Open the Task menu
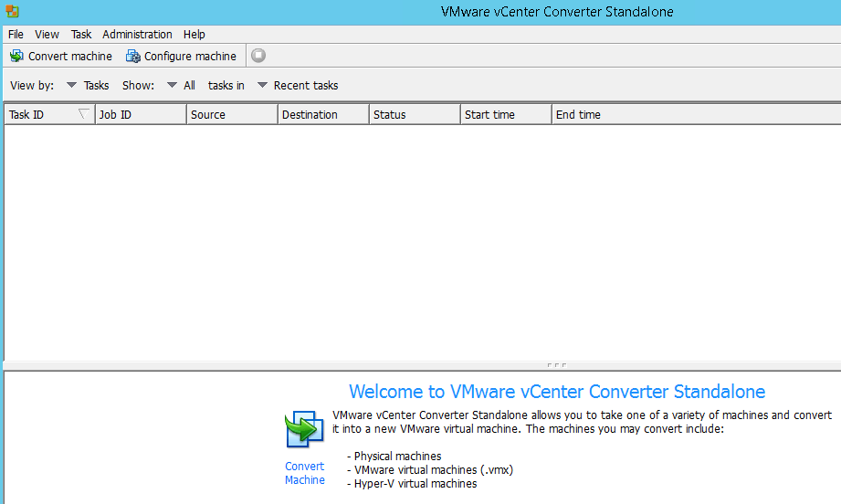The height and width of the screenshot is (504, 841). pyautogui.click(x=81, y=35)
